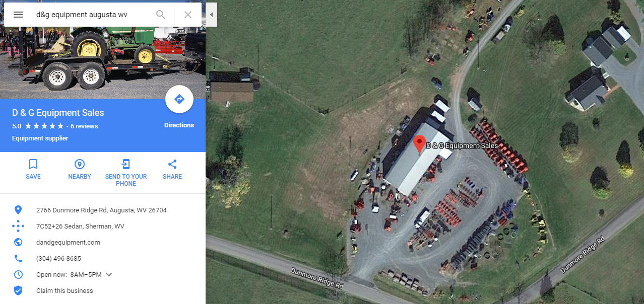The height and width of the screenshot is (304, 644).
Task: Open the dandgequipment.com website link
Action: pos(68,242)
